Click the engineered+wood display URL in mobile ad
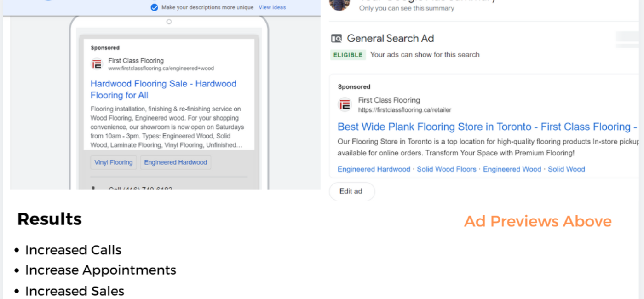 pos(161,69)
